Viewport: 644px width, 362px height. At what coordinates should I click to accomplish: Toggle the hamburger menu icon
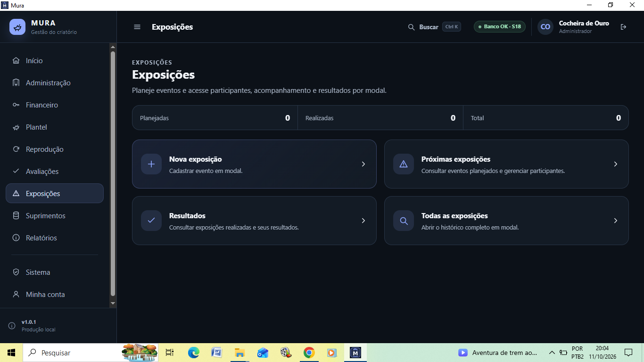tap(137, 27)
